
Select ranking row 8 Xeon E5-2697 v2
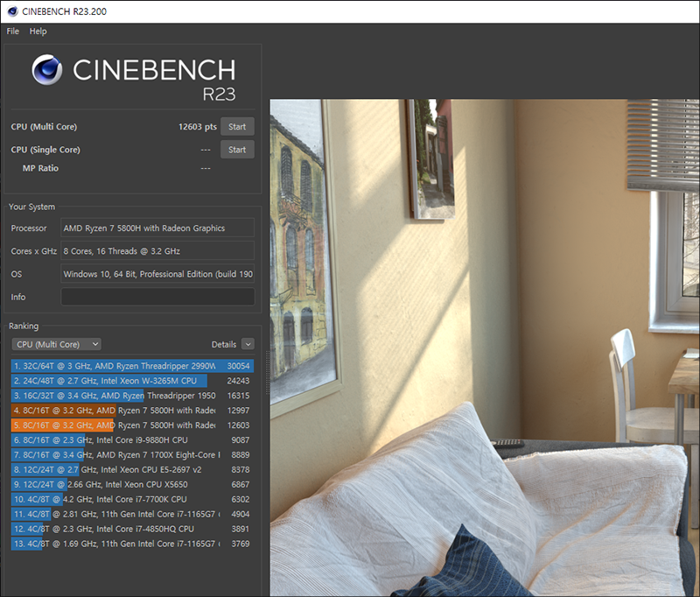(x=132, y=470)
